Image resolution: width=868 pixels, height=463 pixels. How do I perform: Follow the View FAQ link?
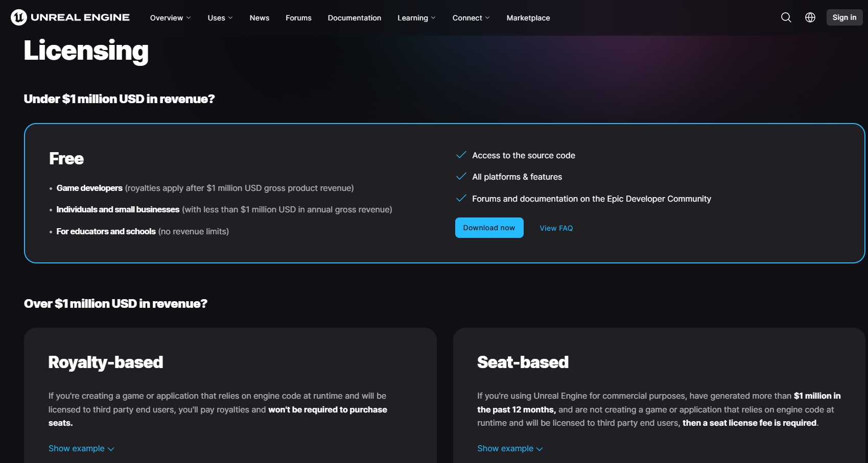tap(556, 228)
